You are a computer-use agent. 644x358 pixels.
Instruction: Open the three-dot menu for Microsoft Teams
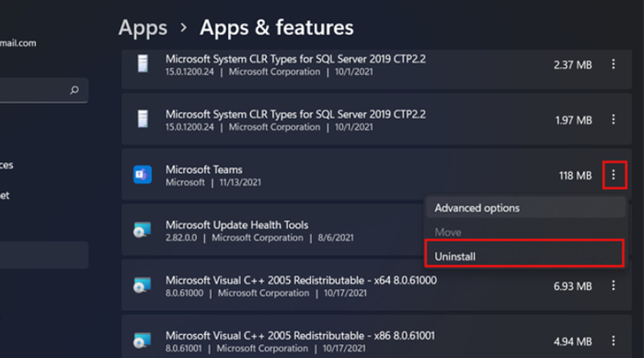coord(614,175)
